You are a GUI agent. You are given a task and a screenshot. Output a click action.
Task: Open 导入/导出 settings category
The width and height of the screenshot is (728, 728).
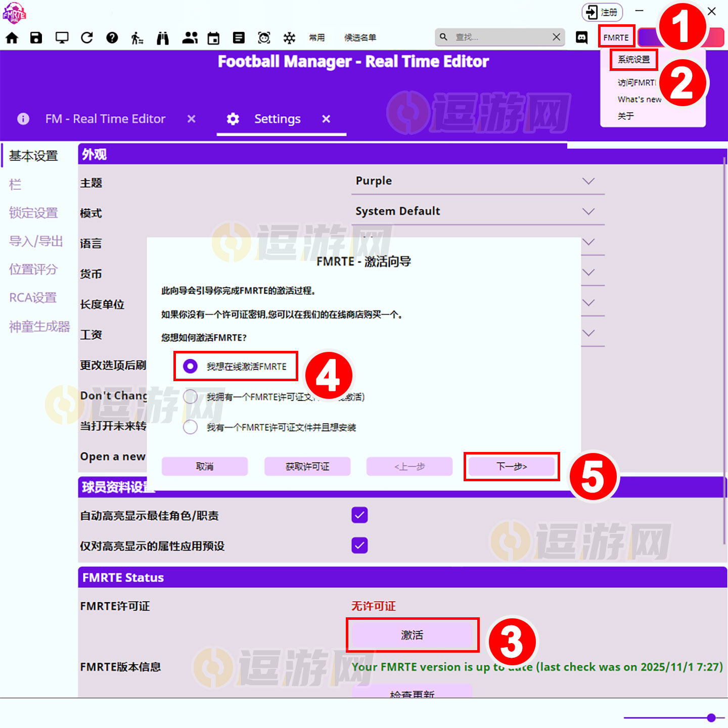click(36, 241)
